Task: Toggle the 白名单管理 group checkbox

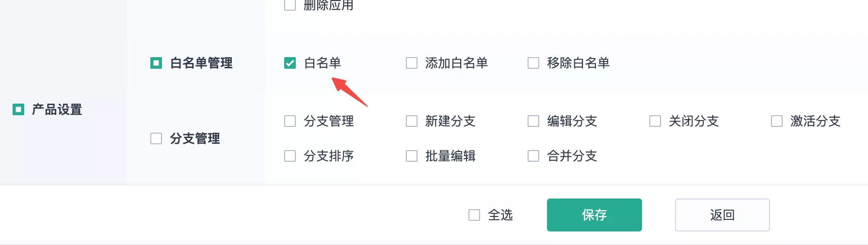Action: coord(156,63)
